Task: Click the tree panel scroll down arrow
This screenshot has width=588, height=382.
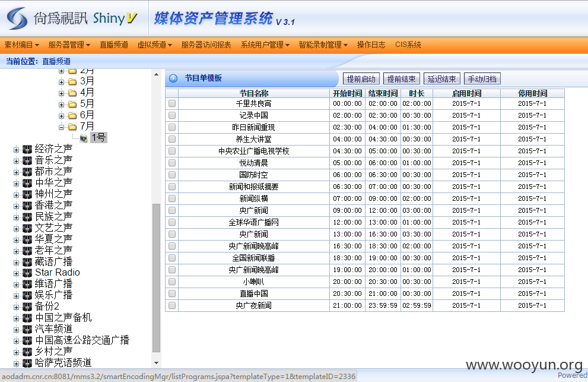Action: [x=157, y=363]
